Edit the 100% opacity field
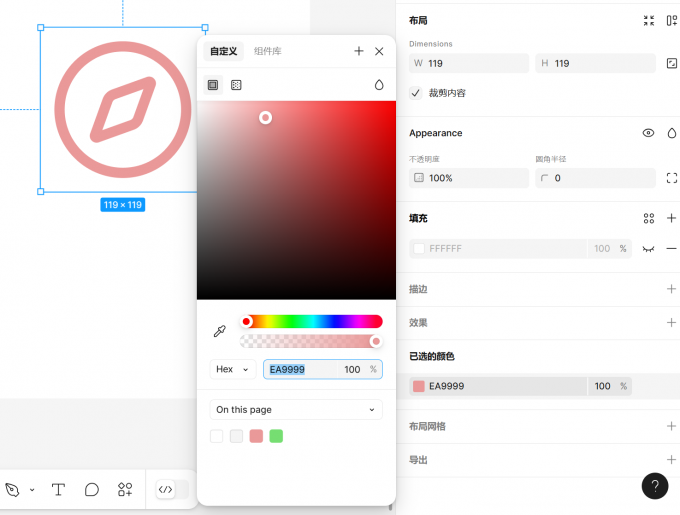The image size is (680, 515). point(469,178)
